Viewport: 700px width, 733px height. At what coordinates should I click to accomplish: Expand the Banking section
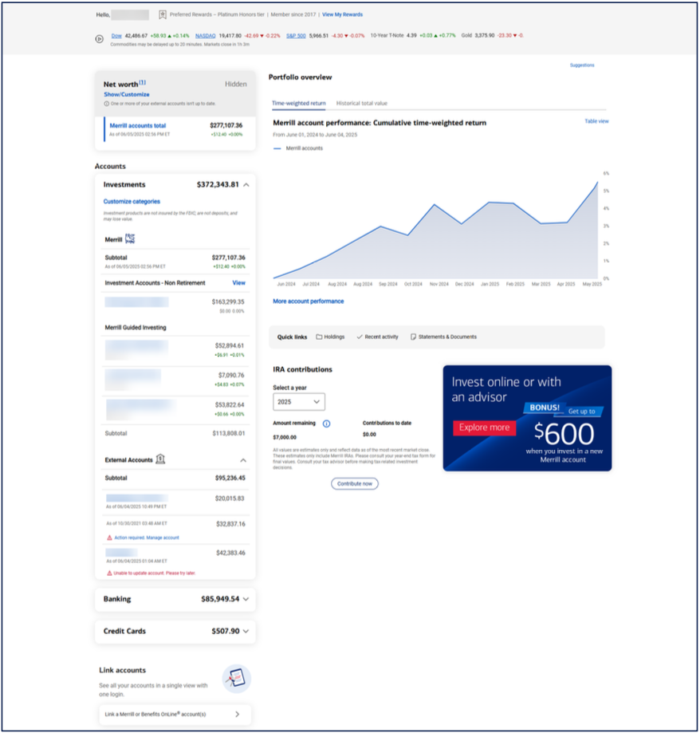175,599
